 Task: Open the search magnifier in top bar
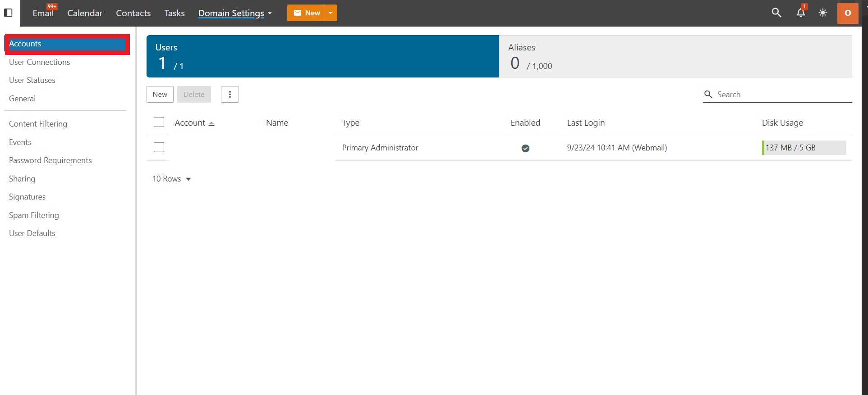tap(776, 13)
